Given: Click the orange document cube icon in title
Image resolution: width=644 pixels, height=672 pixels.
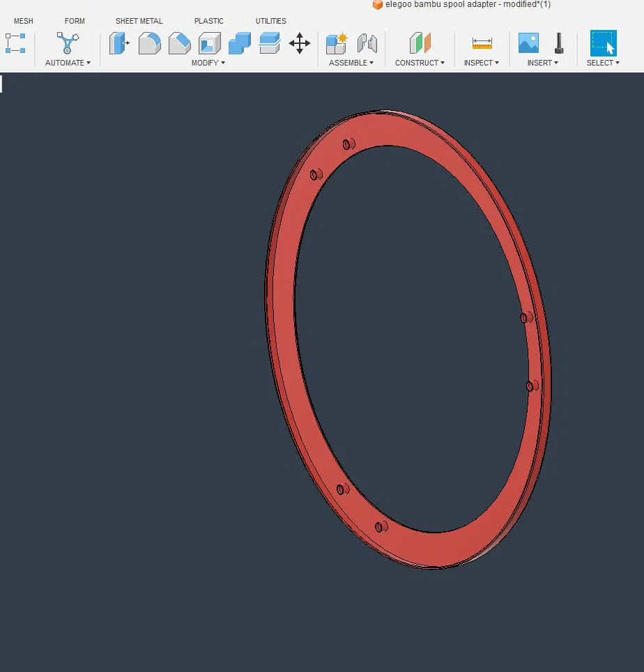Looking at the screenshot, I should [378, 5].
